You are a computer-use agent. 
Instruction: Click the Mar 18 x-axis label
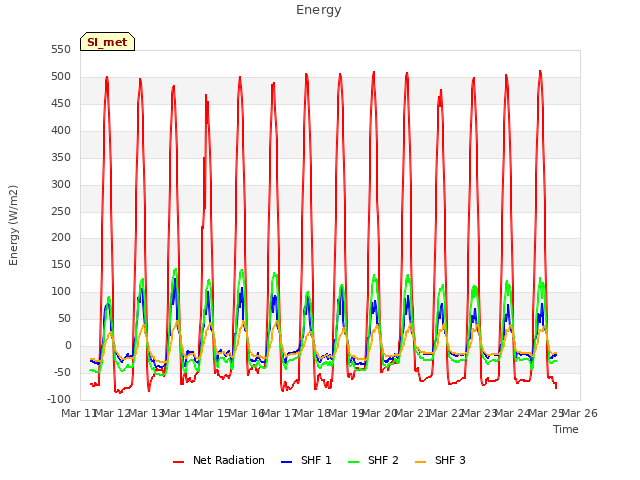click(313, 413)
